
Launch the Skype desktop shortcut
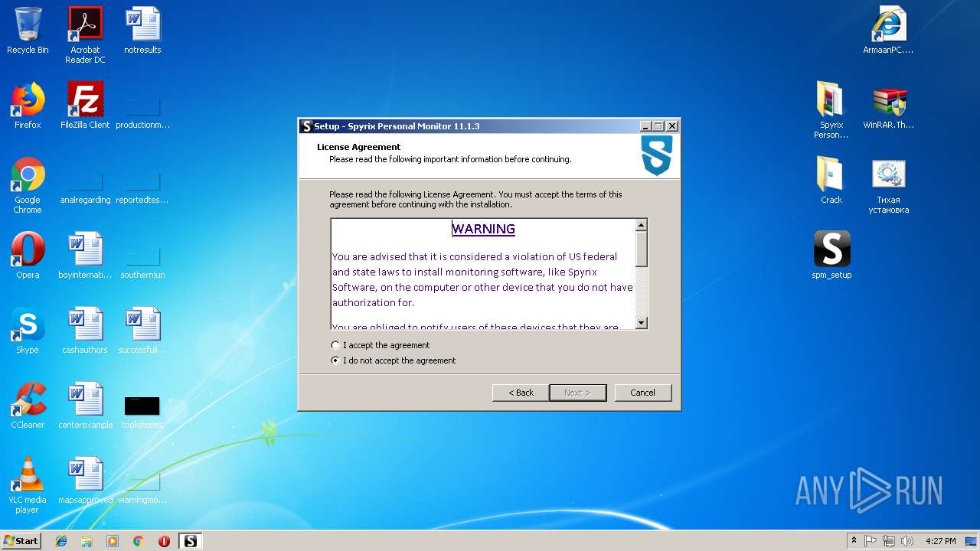click(28, 331)
